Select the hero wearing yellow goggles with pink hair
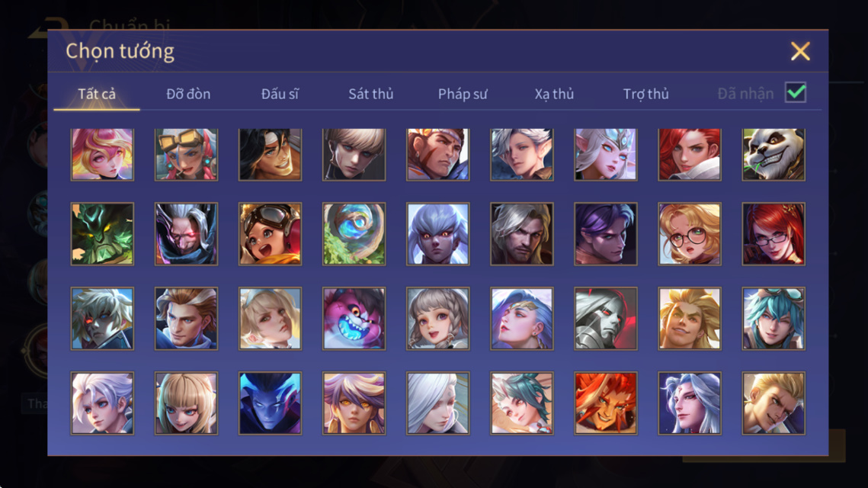 pos(186,155)
